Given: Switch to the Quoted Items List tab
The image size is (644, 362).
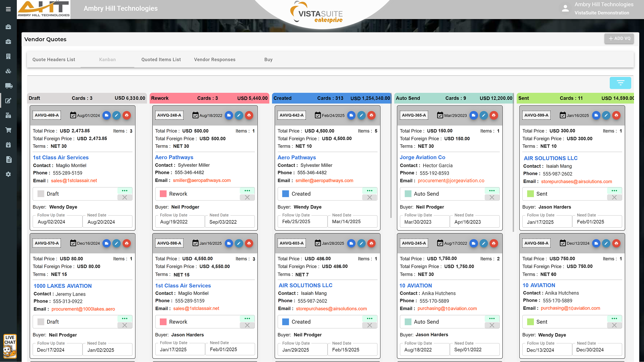Looking at the screenshot, I should (161, 60).
